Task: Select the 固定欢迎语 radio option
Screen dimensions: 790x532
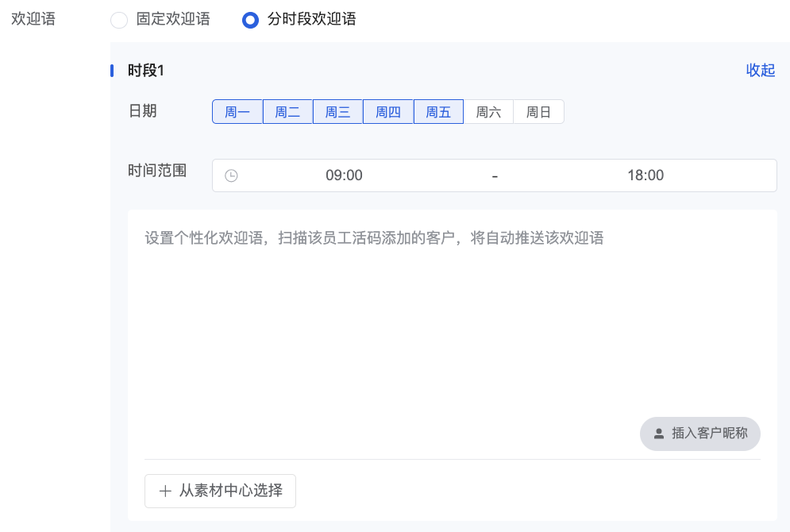Action: pyautogui.click(x=119, y=20)
